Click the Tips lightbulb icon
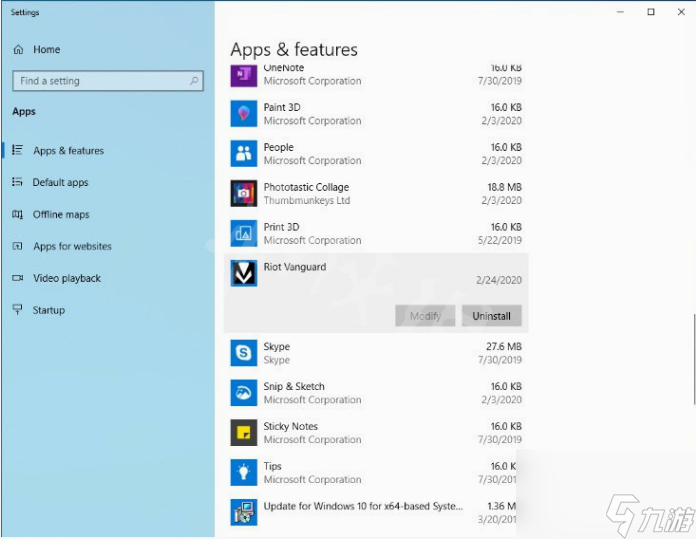 pos(244,472)
